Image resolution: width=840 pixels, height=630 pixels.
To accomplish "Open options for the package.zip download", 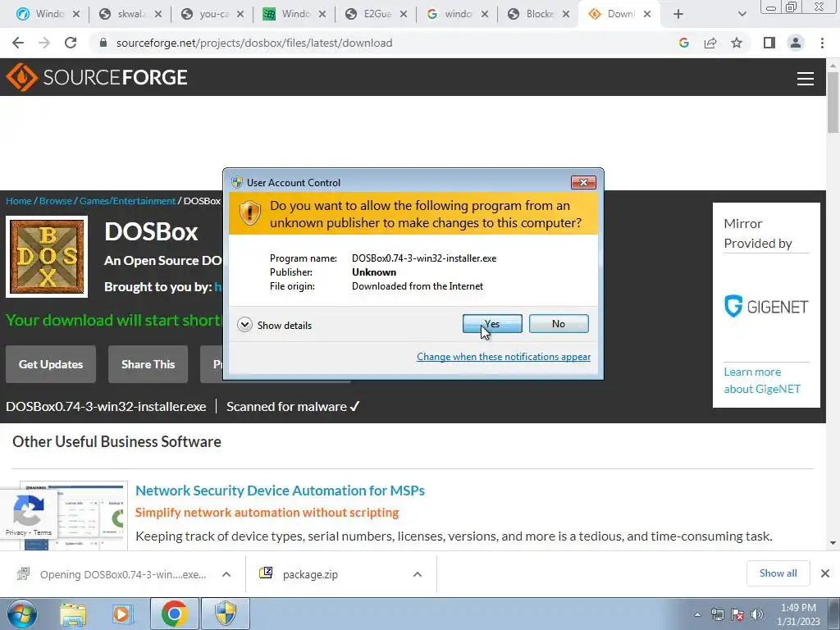I will 418,574.
